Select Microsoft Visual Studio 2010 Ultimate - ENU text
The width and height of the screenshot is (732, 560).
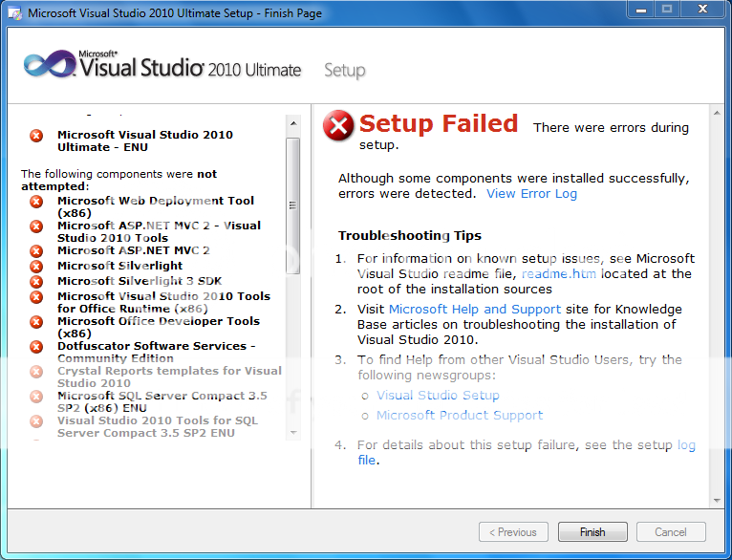pyautogui.click(x=145, y=140)
